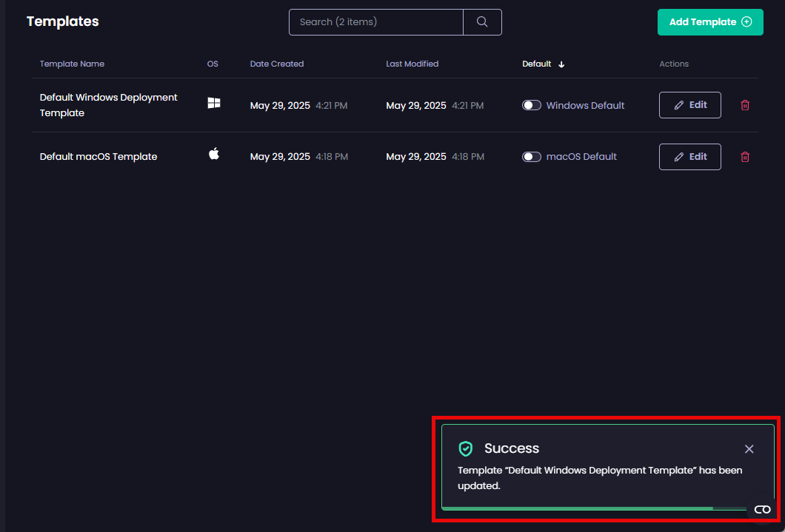
Task: Click the toggle icon in the notification corner
Action: point(762,509)
